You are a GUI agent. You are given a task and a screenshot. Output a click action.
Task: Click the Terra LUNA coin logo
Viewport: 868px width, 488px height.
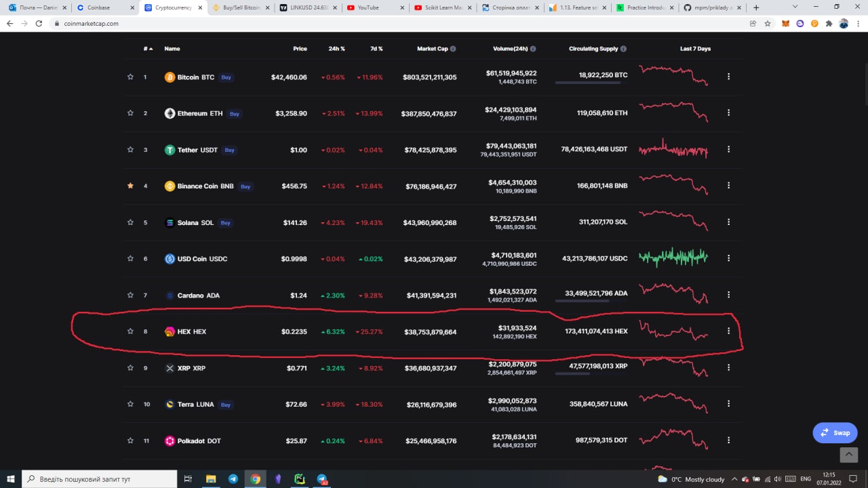(170, 405)
